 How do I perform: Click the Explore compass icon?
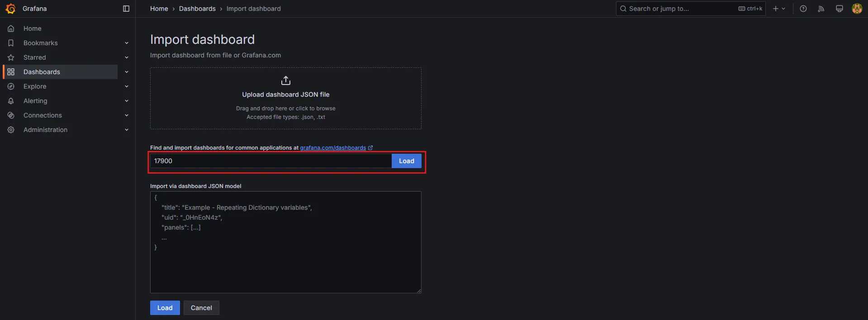(11, 86)
